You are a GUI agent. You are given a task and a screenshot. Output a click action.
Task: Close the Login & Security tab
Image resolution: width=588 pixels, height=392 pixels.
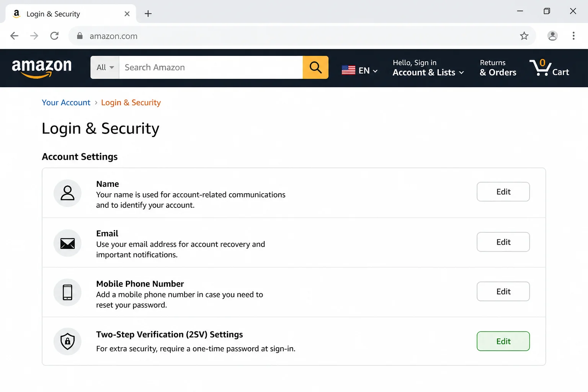(x=127, y=14)
